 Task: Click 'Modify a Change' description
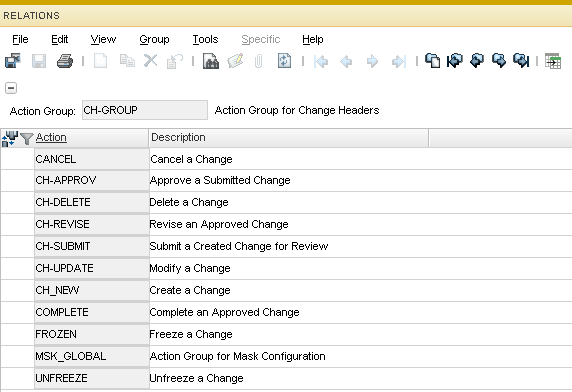point(190,268)
